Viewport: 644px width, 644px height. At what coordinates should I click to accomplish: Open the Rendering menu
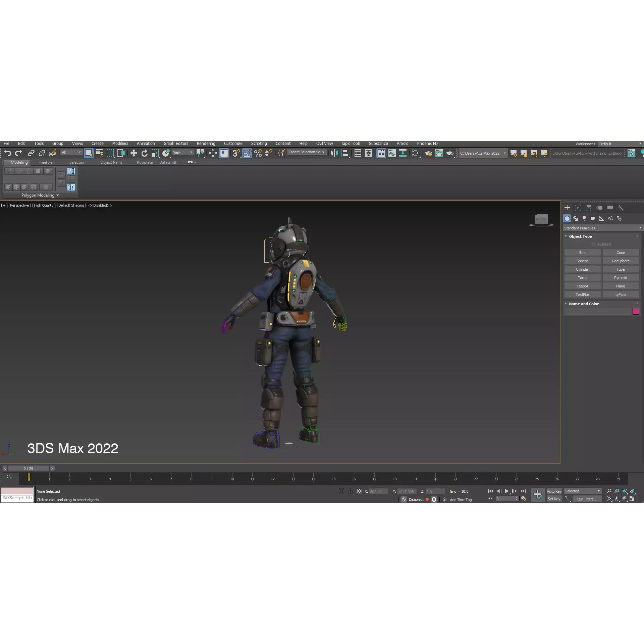point(206,144)
